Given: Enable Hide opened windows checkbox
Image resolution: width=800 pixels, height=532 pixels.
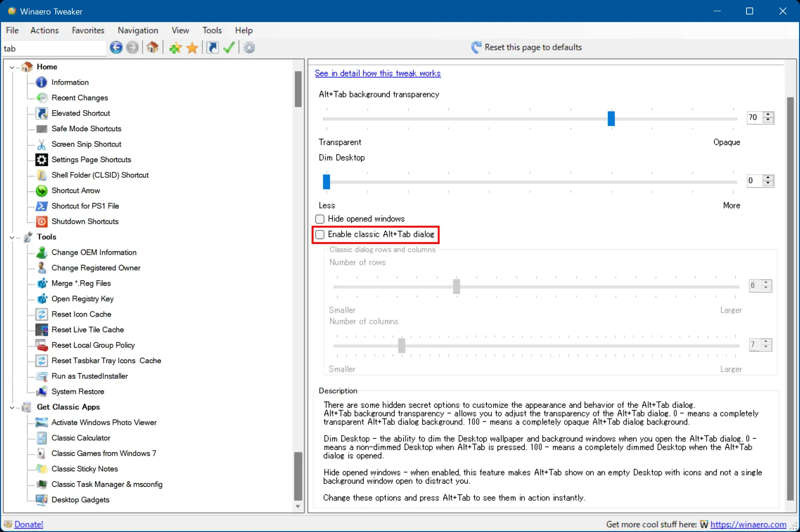Looking at the screenshot, I should (320, 219).
